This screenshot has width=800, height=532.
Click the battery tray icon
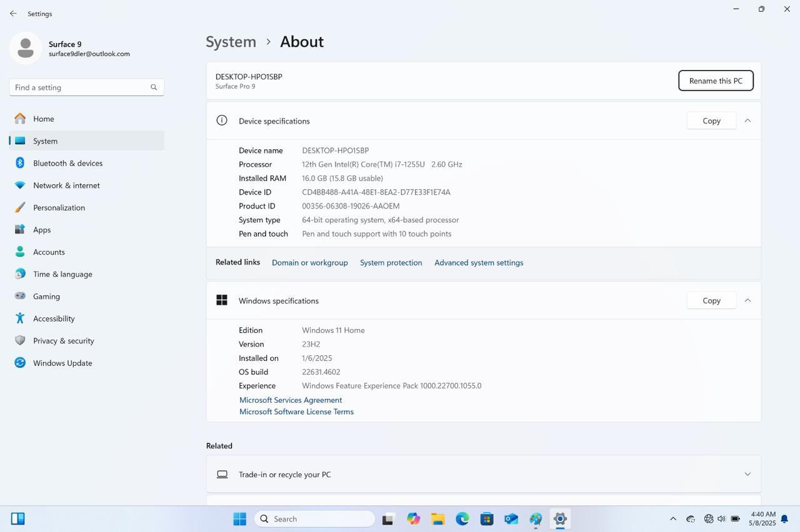point(736,519)
